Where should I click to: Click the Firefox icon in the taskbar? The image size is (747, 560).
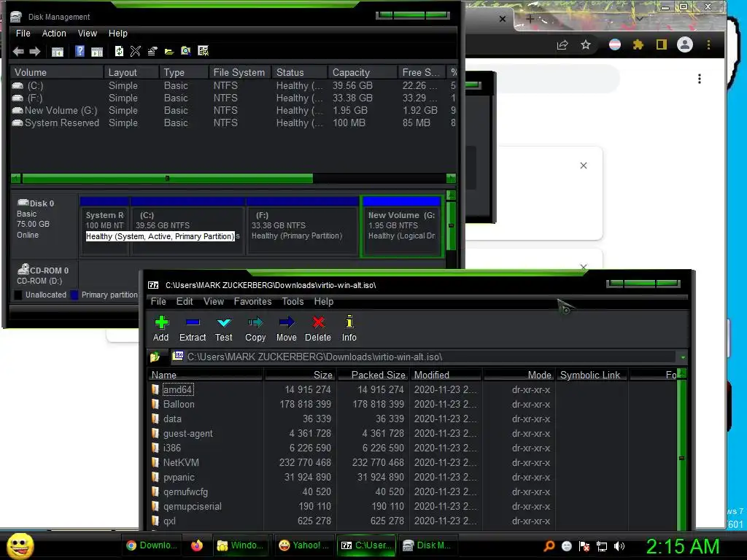tap(197, 545)
